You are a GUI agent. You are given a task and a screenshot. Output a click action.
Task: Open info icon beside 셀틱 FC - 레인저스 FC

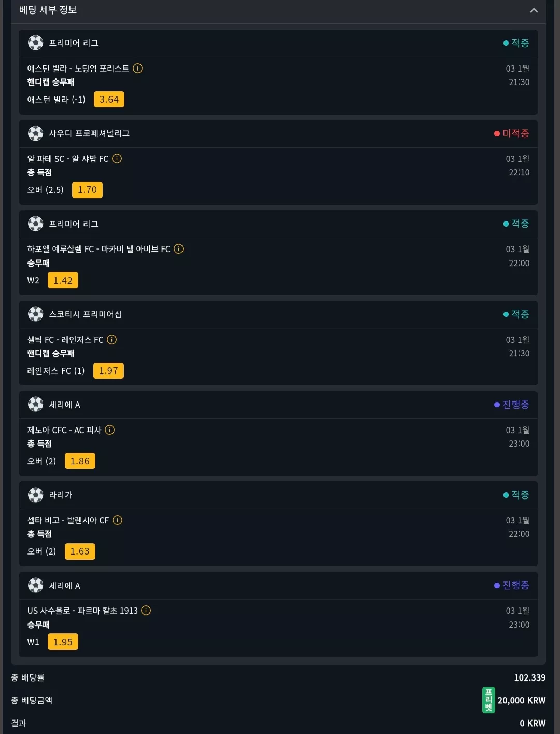click(112, 339)
